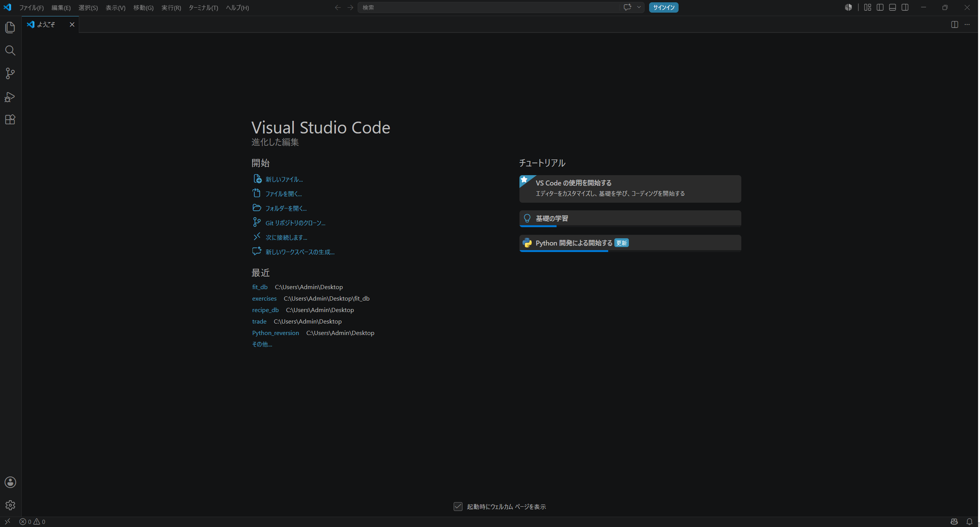
Task: Open the Manage gear icon
Action: click(x=10, y=505)
